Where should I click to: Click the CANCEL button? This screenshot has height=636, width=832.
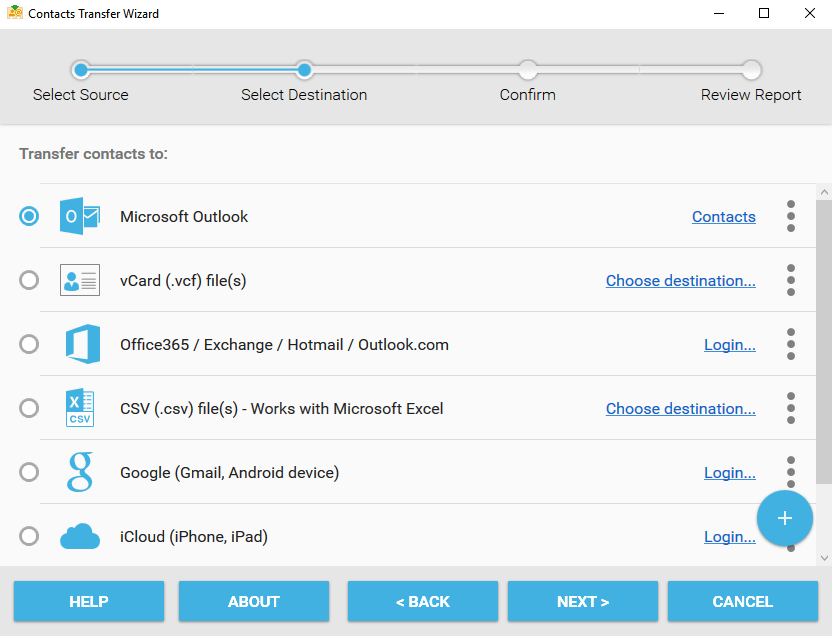pos(743,601)
